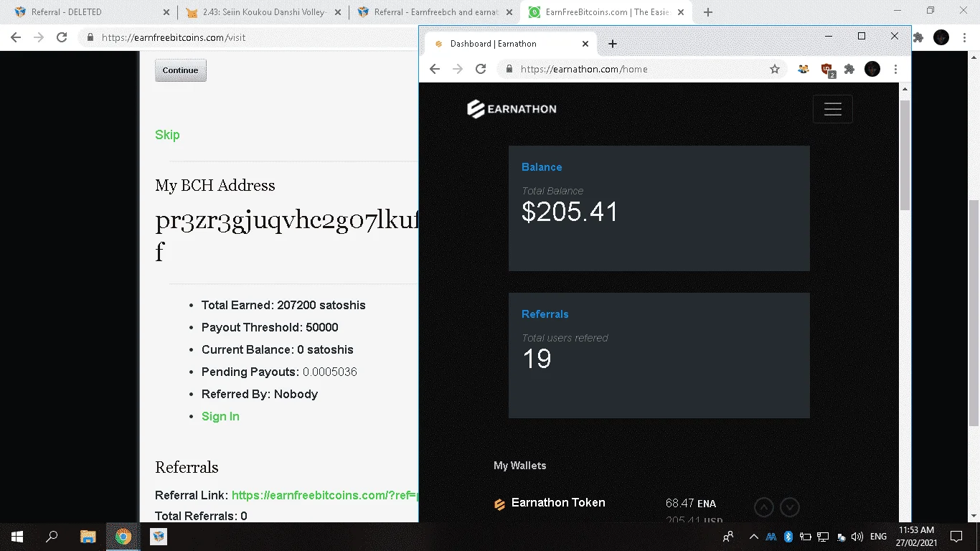Open profile avatar in Earnathon window
Viewport: 980px width, 551px height.
click(x=872, y=69)
